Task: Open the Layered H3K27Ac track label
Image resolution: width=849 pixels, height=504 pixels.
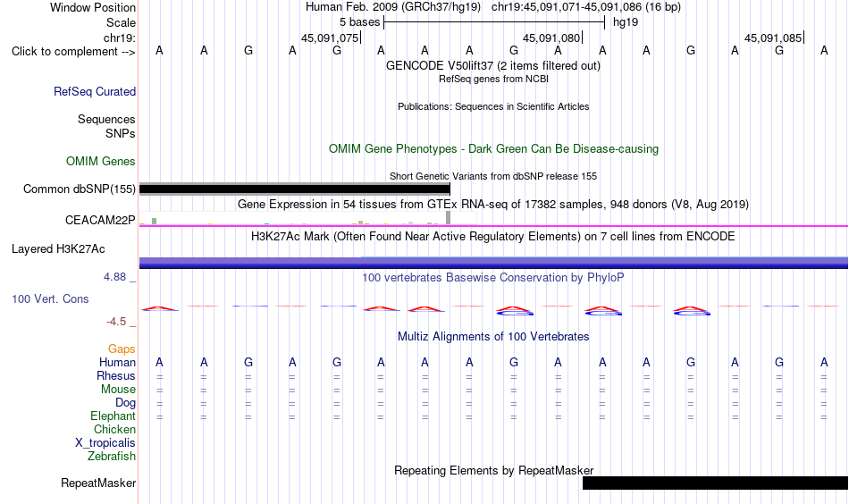Action: (x=58, y=249)
